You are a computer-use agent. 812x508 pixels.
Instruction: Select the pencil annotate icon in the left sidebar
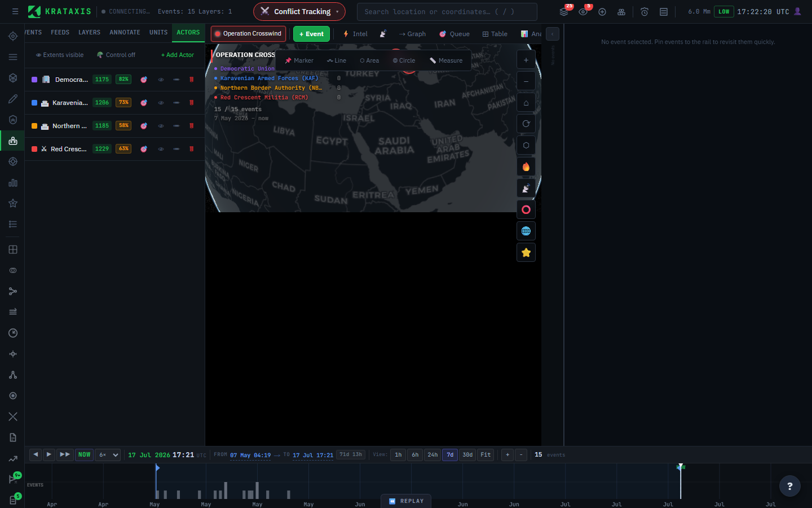coord(13,99)
